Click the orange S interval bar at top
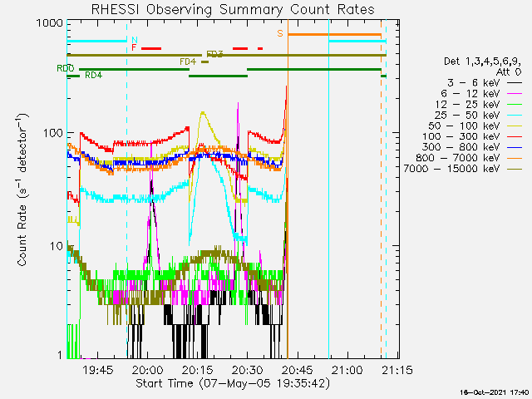This screenshot has height=399, width=532. click(x=334, y=35)
